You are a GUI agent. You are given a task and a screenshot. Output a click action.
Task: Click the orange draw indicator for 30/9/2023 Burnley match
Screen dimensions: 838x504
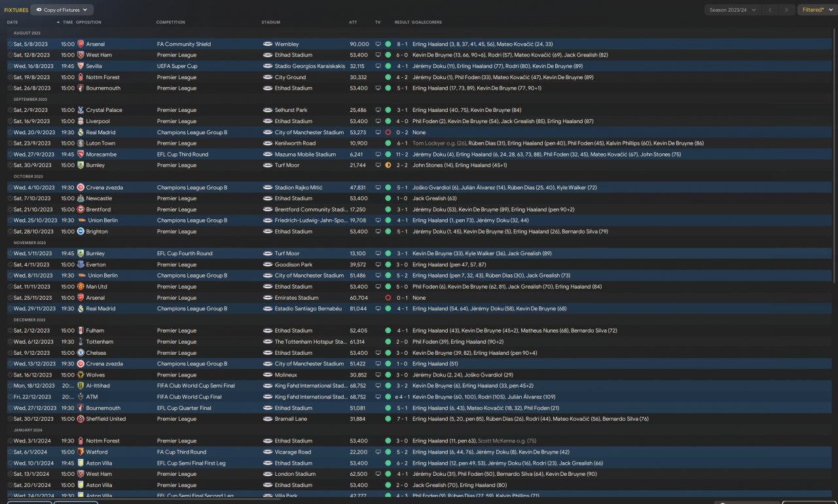point(388,166)
